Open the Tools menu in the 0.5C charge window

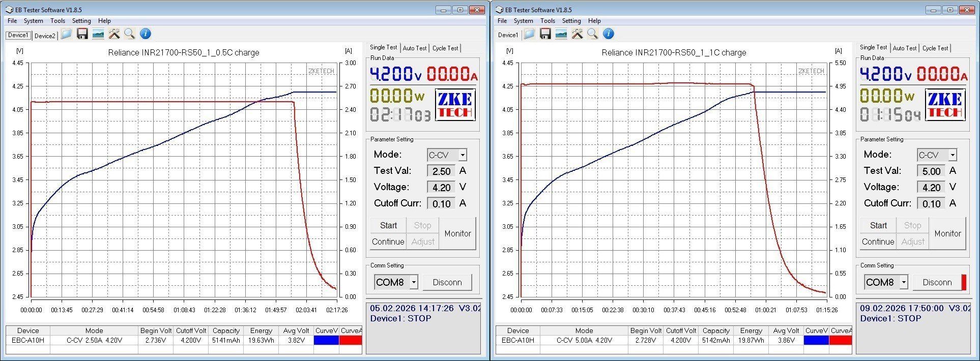tap(57, 21)
